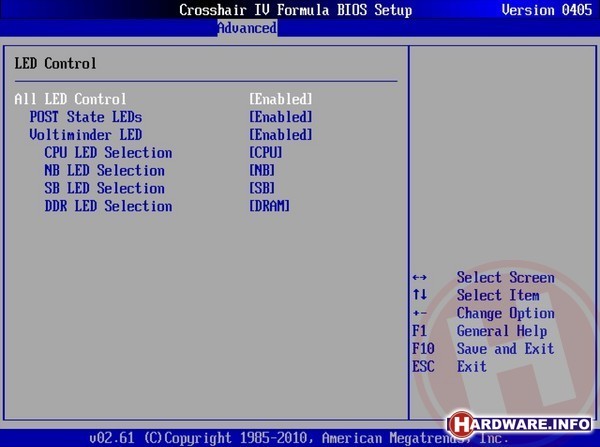Open the [NB] option value
Viewport: 600px width, 447px height.
coord(262,170)
